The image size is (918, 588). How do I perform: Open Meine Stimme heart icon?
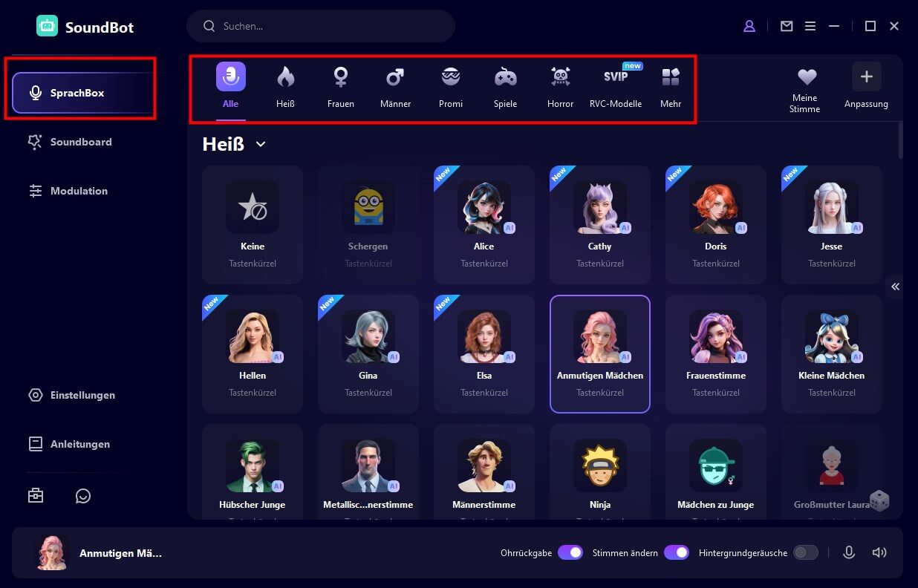pyautogui.click(x=807, y=76)
